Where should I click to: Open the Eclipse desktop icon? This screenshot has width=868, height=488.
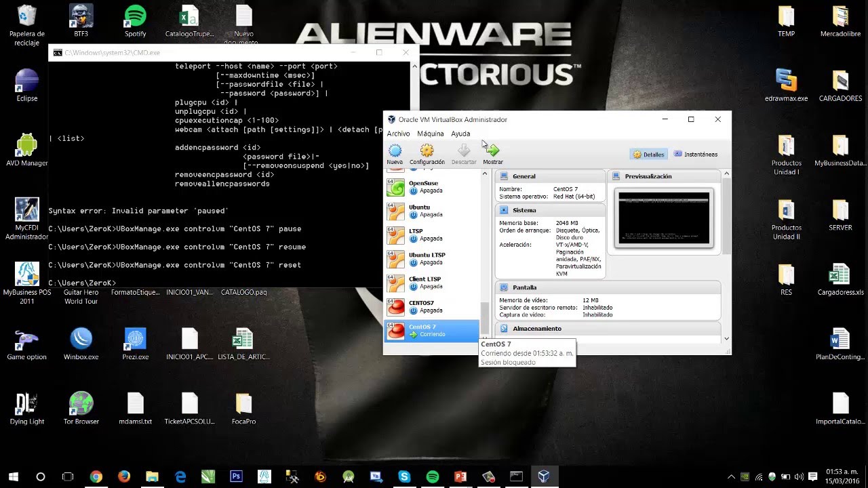coord(27,85)
